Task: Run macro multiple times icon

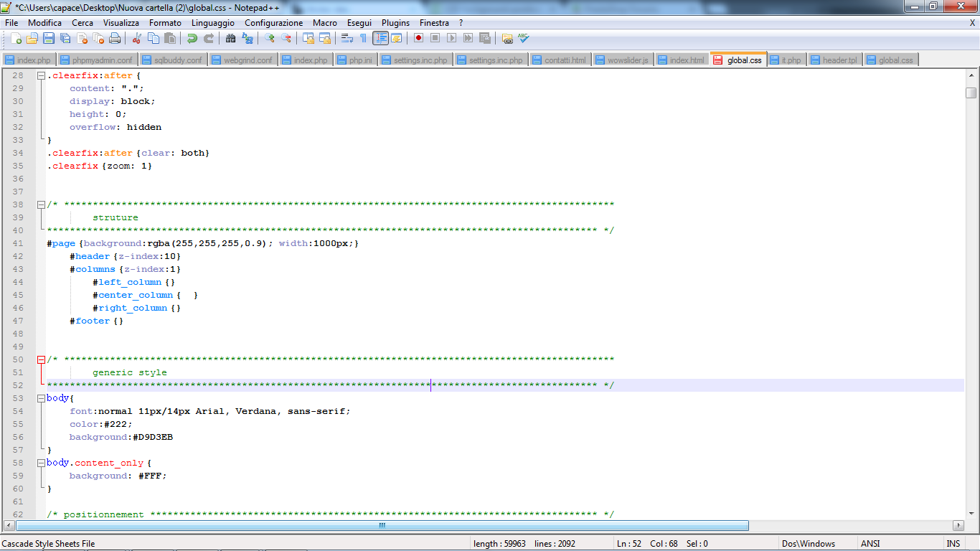Action: coord(468,39)
